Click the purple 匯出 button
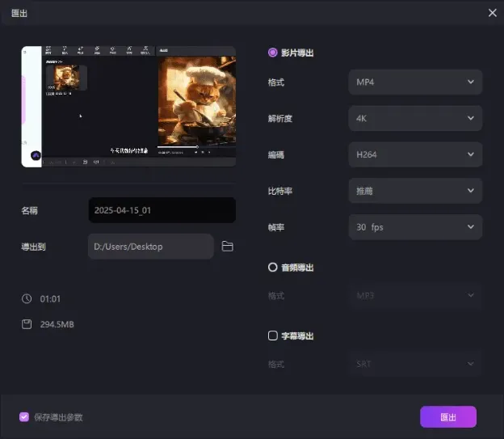Screen dimensions: 504x439 (x=448, y=417)
